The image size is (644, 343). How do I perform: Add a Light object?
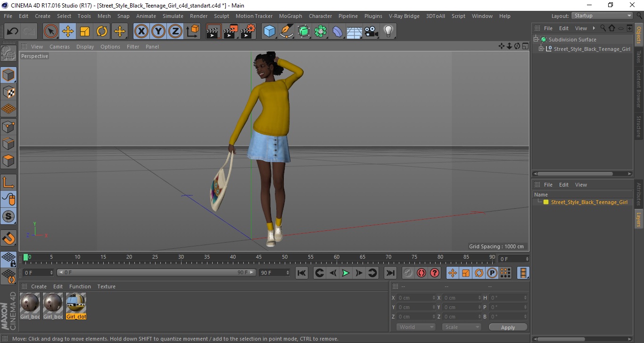pos(388,32)
